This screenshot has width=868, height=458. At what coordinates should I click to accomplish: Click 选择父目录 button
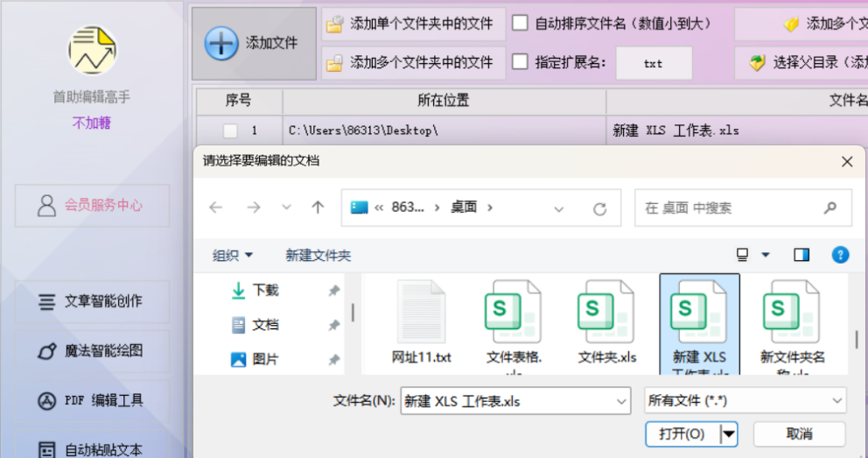tap(801, 63)
